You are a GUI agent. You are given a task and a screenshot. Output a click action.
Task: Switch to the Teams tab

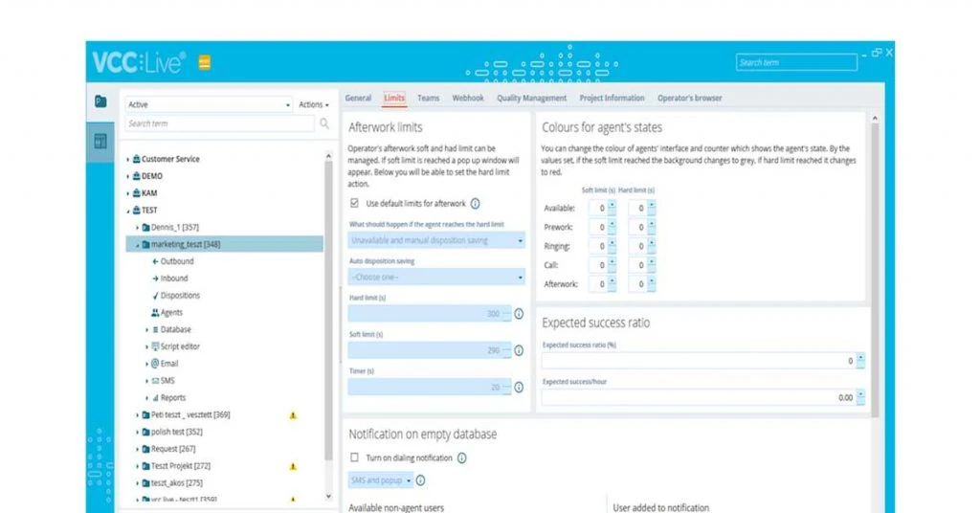point(428,98)
